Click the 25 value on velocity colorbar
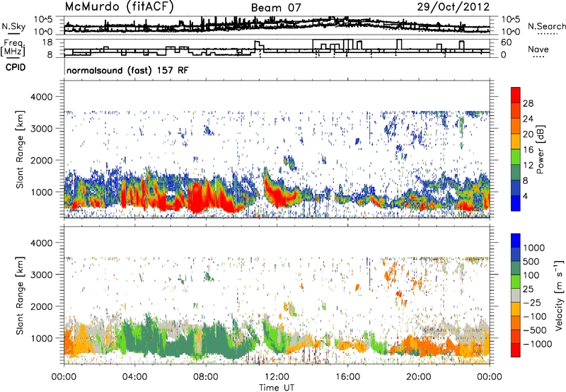The width and height of the screenshot is (566, 392). tap(528, 289)
